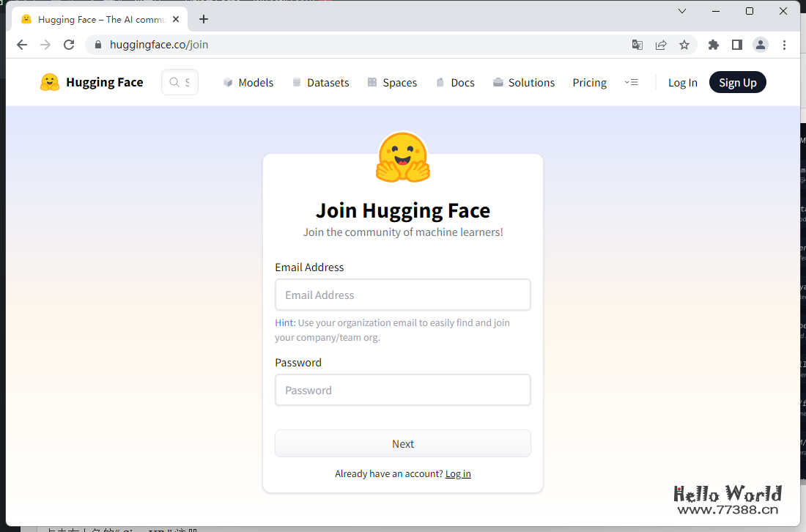Open the browser three-dot menu
The image size is (806, 532).
[x=785, y=45]
